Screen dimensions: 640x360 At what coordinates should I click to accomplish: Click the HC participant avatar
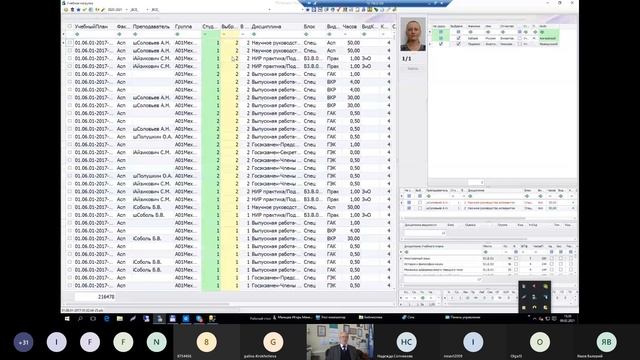(x=407, y=342)
